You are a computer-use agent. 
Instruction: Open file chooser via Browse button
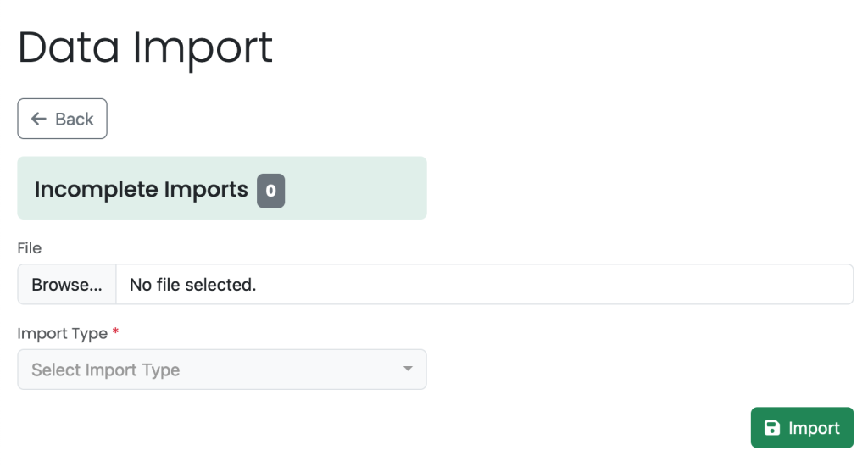click(67, 285)
